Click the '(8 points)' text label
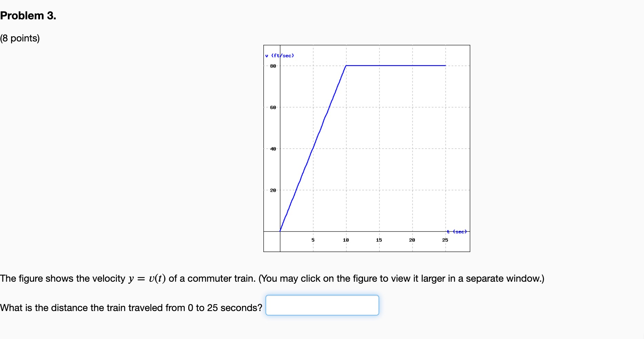This screenshot has height=339, width=644. pyautogui.click(x=20, y=38)
